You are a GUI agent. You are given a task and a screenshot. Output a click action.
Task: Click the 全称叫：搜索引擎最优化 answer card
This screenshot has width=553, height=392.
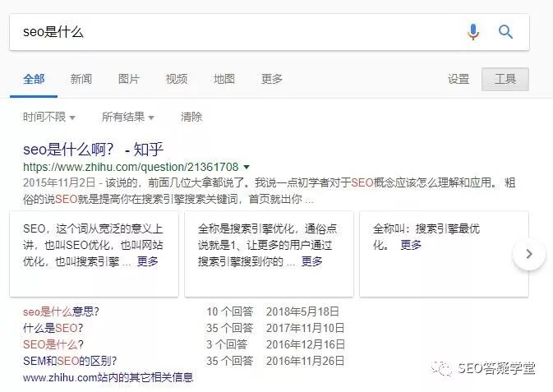(444, 254)
